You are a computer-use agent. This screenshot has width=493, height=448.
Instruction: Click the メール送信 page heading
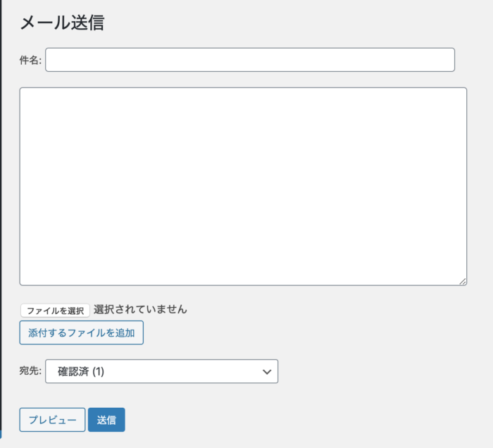point(62,23)
